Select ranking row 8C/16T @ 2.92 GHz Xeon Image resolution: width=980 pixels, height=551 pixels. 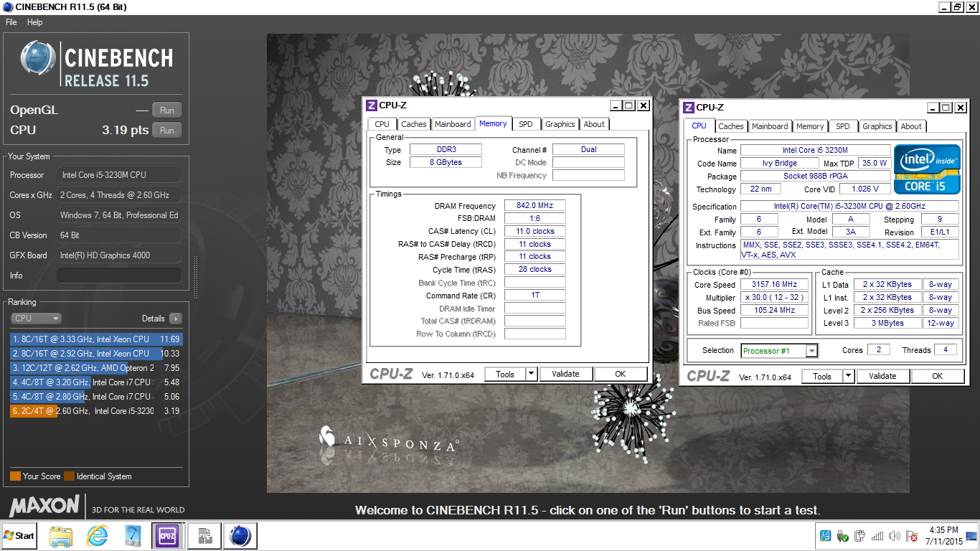click(96, 354)
